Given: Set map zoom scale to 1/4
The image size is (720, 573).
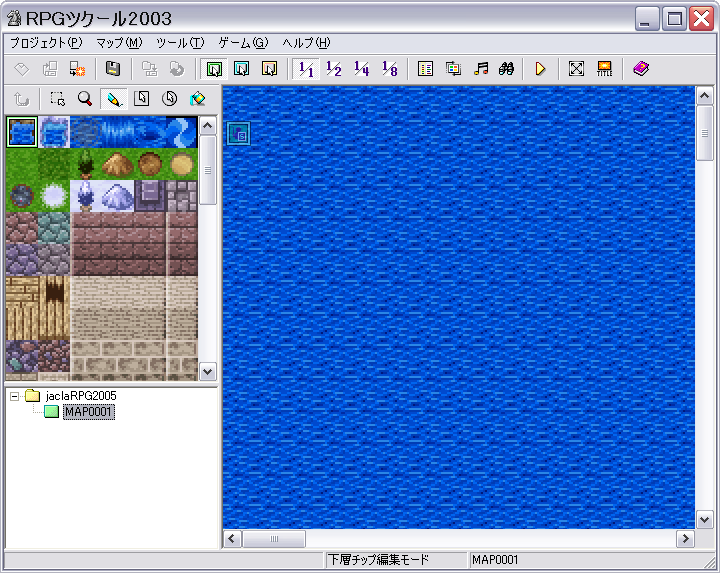Looking at the screenshot, I should pos(362,69).
